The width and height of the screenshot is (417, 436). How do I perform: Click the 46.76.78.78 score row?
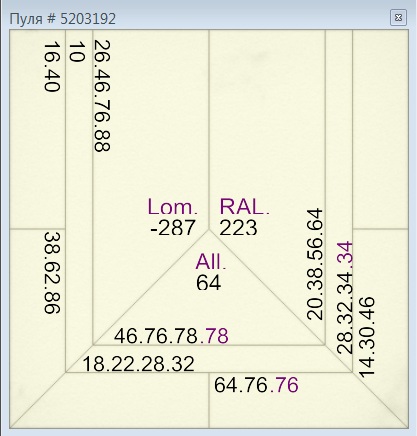click(171, 335)
